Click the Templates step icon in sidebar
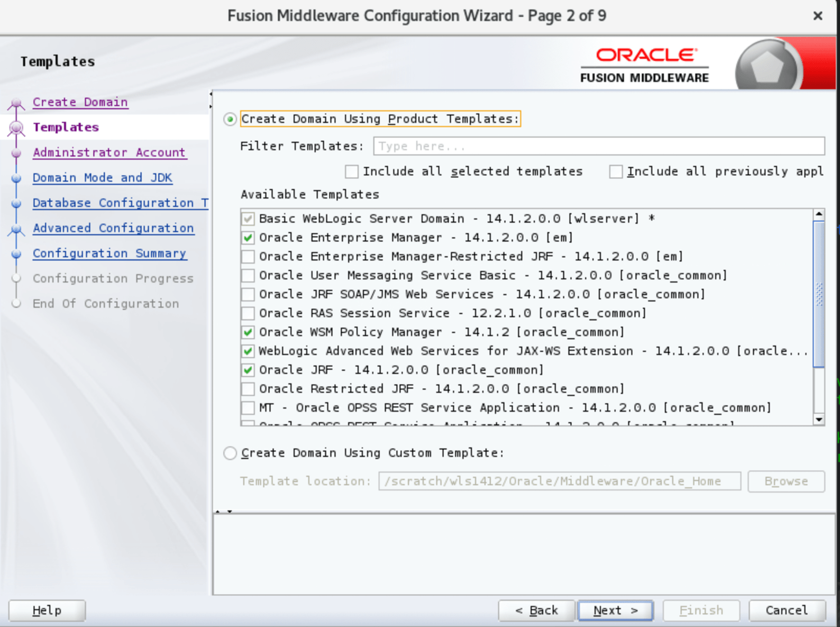 pyautogui.click(x=16, y=128)
